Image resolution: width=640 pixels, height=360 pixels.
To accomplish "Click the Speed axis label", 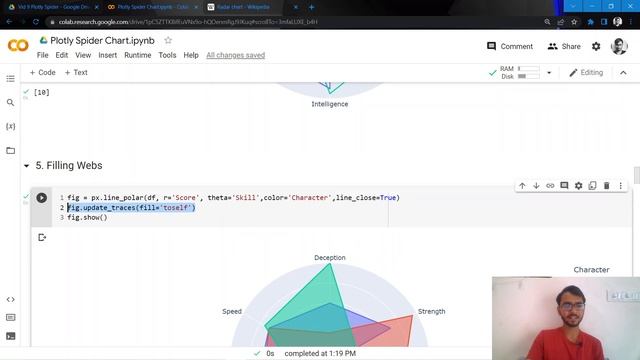I will point(232,311).
